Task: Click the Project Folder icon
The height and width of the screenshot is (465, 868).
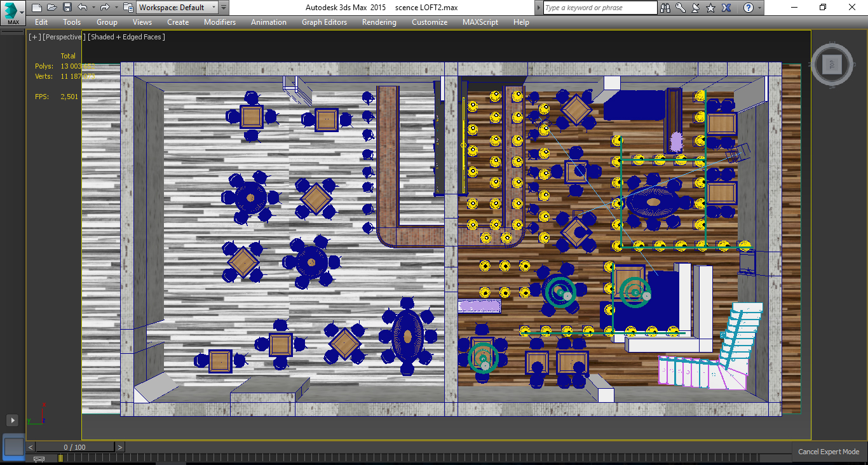Action: 128,8
